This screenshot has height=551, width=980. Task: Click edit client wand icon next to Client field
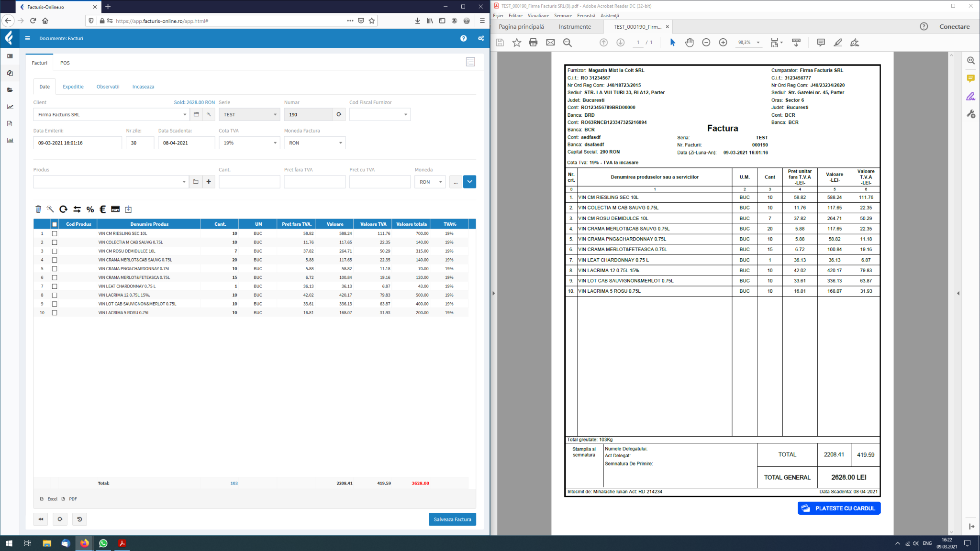209,114
